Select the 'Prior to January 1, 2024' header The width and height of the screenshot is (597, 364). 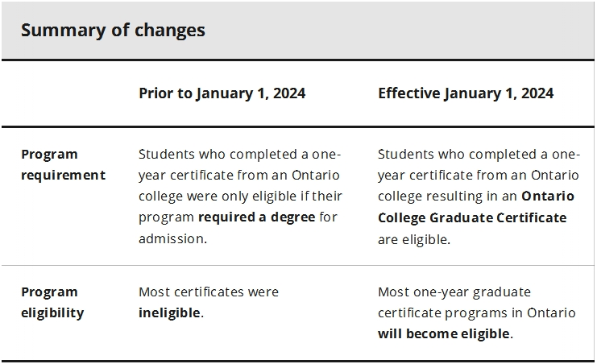[x=222, y=93]
